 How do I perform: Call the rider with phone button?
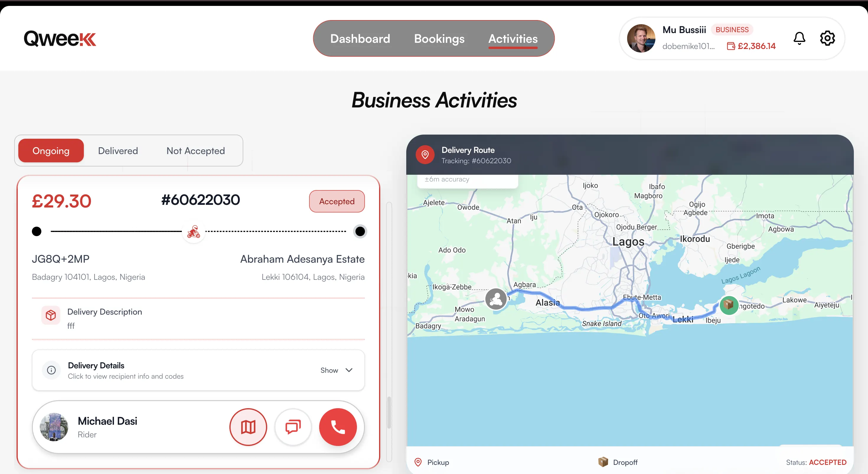(338, 427)
